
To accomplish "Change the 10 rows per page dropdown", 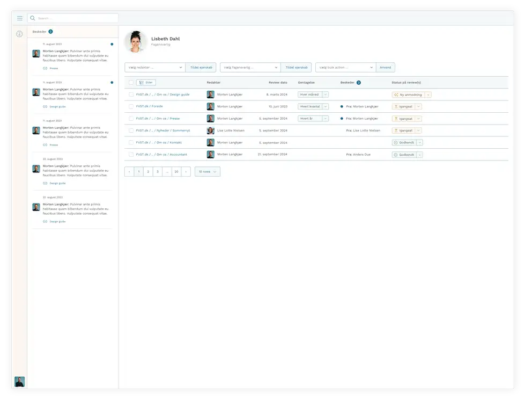I will pyautogui.click(x=208, y=172).
